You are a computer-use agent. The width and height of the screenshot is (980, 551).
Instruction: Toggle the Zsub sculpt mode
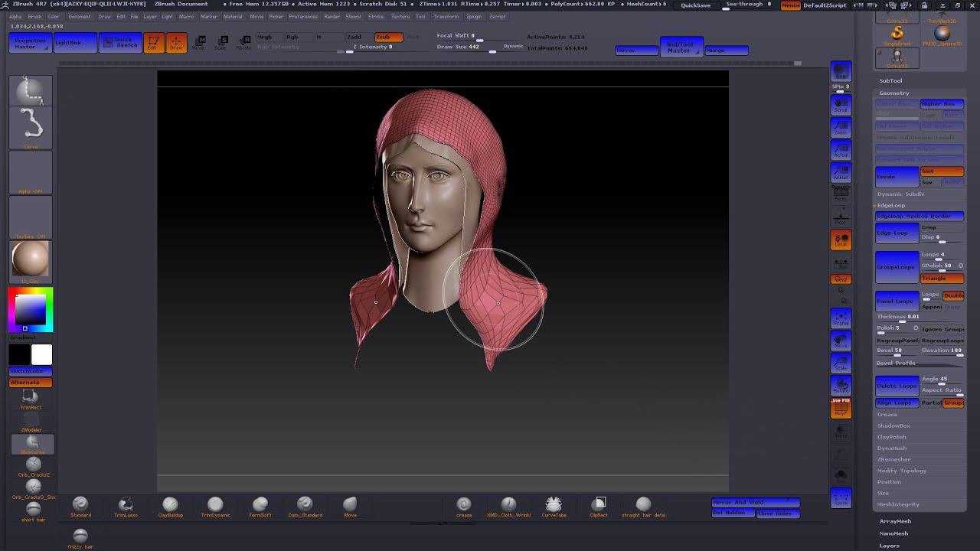[388, 37]
